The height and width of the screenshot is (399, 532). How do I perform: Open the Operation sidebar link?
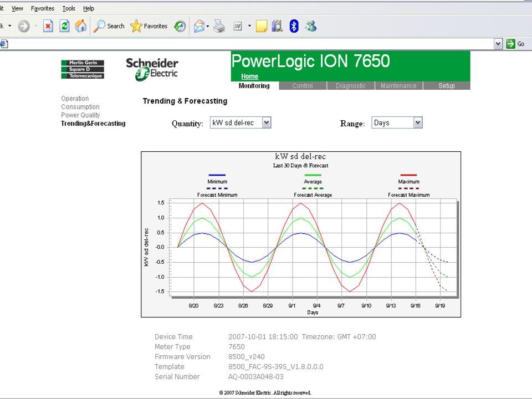click(75, 99)
